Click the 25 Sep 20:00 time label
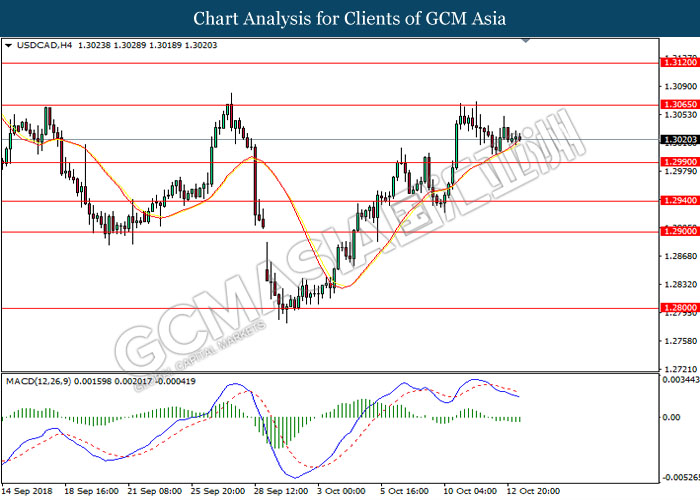This screenshot has width=700, height=500. [x=217, y=492]
